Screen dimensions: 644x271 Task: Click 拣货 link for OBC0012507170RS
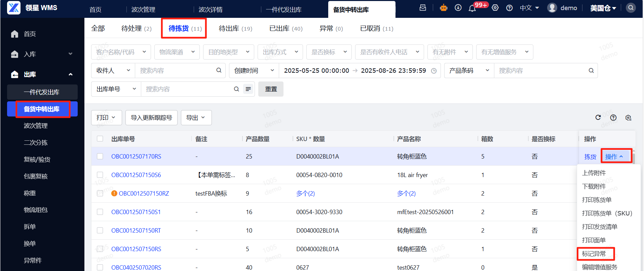click(590, 157)
